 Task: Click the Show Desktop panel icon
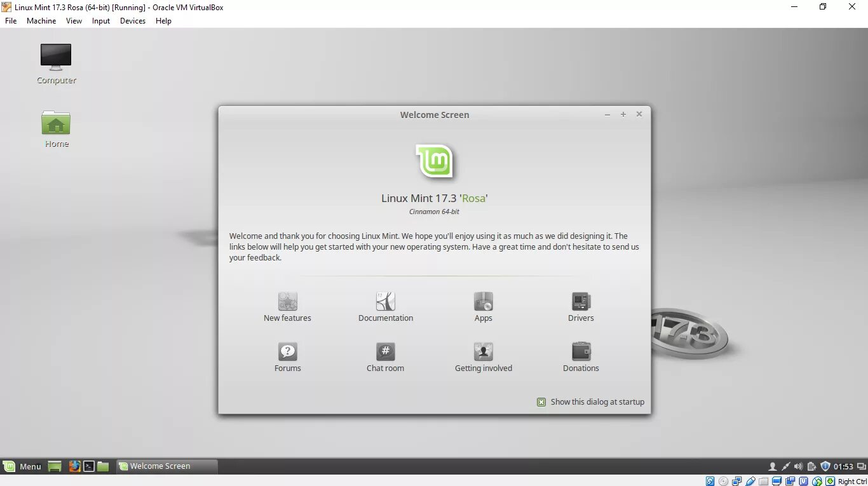(x=55, y=466)
